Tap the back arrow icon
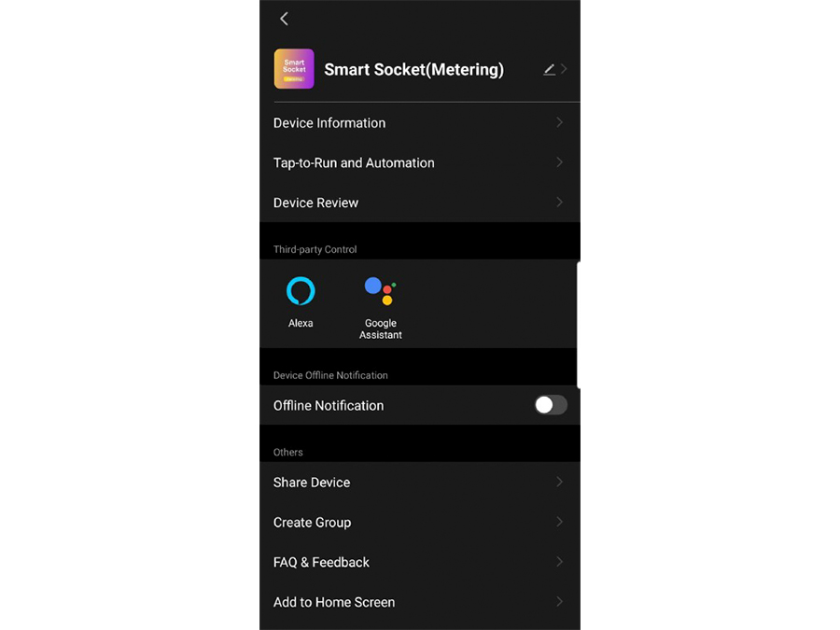 [x=284, y=19]
